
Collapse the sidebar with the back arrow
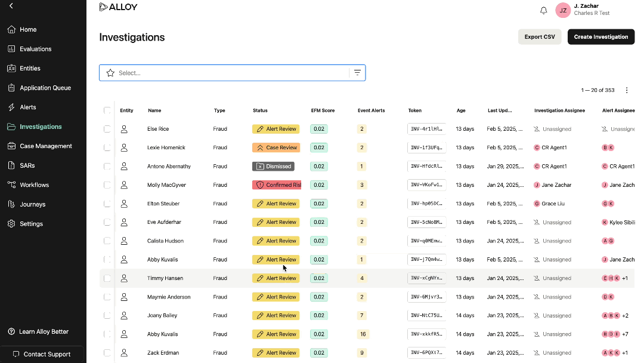[x=11, y=6]
